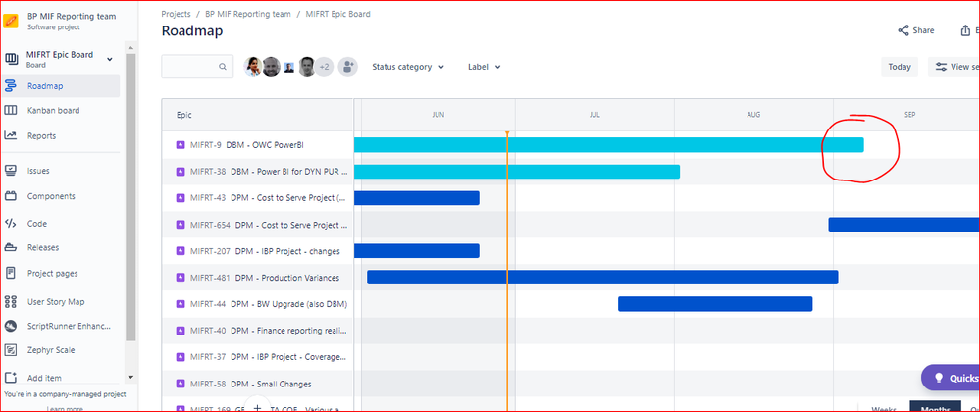980x412 pixels.
Task: Filter by the third small assignee avatar
Action: (x=288, y=67)
